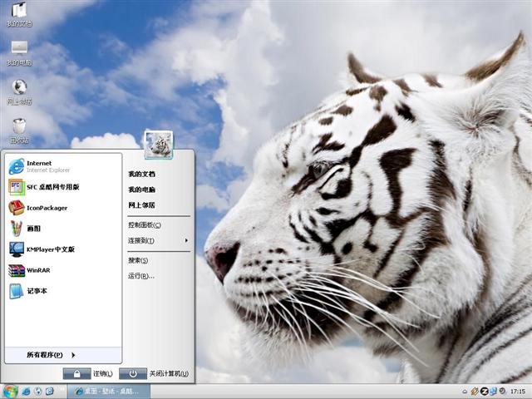Screen dimensions: 532x399
Task: Select 搜索(S) from the Start menu
Action: tap(138, 260)
